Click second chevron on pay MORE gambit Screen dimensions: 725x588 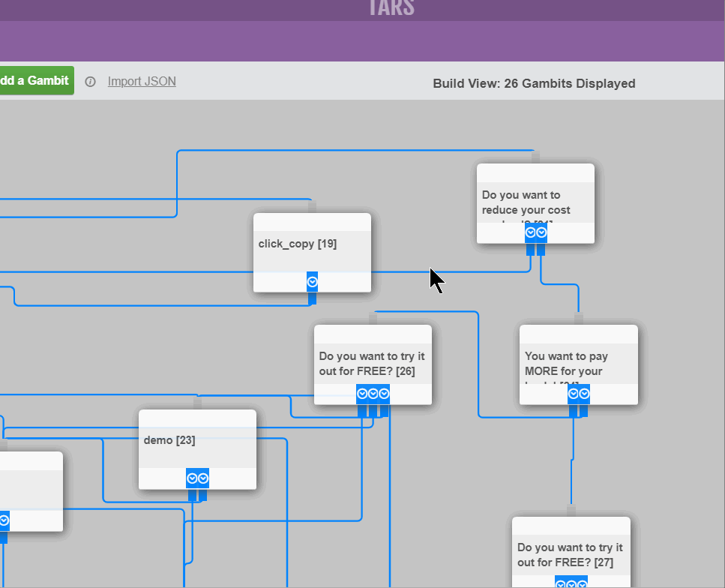pos(585,394)
